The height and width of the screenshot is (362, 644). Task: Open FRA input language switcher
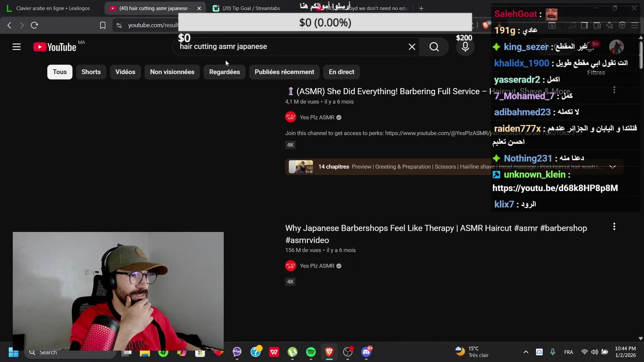[569, 352]
